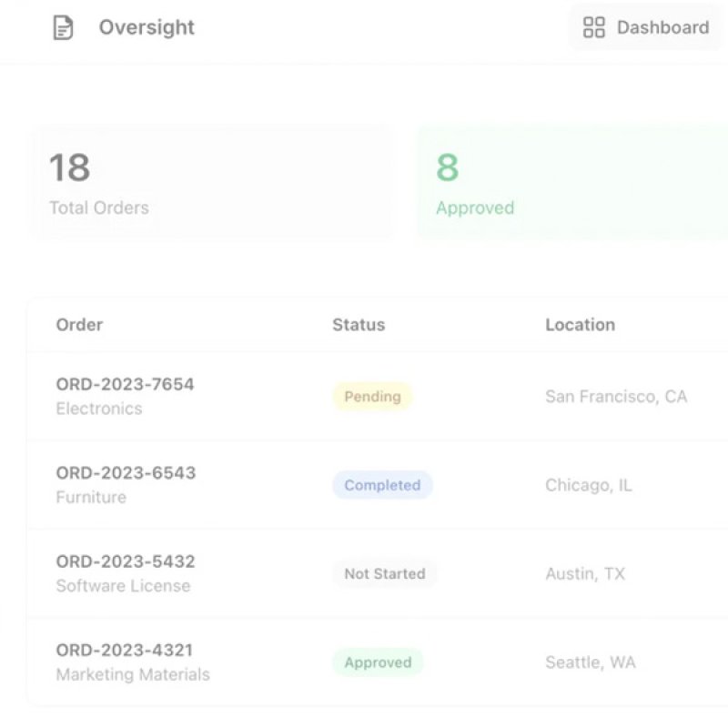Click the Seattle, WA location text
This screenshot has width=728, height=728.
[x=590, y=662]
